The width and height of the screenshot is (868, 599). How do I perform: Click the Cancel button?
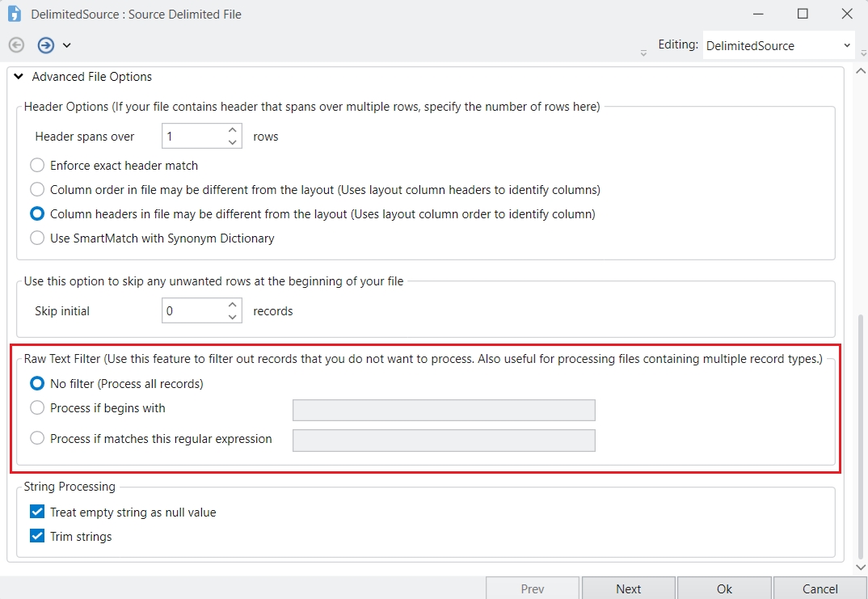(x=820, y=588)
